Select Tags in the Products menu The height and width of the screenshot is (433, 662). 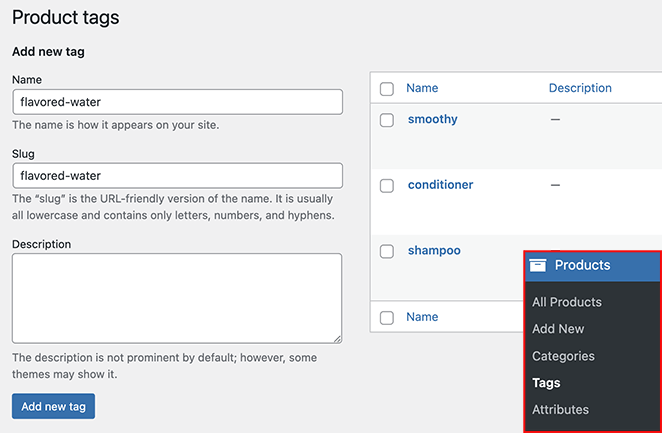(546, 383)
